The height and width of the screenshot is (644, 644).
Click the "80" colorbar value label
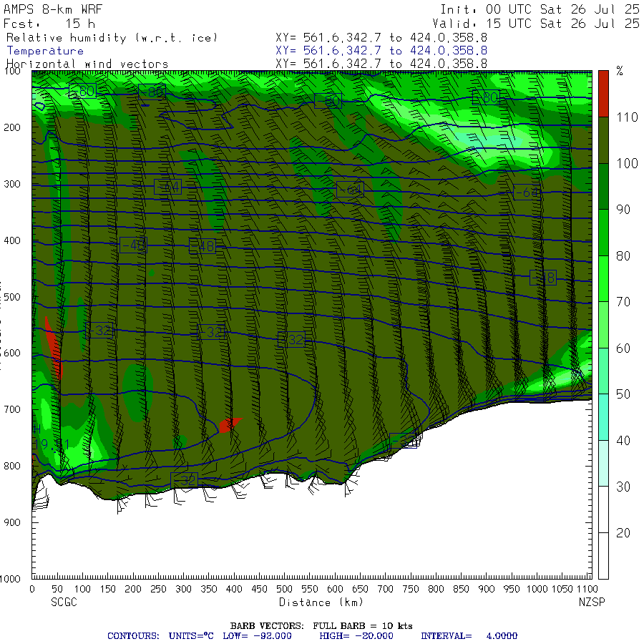(x=623, y=256)
